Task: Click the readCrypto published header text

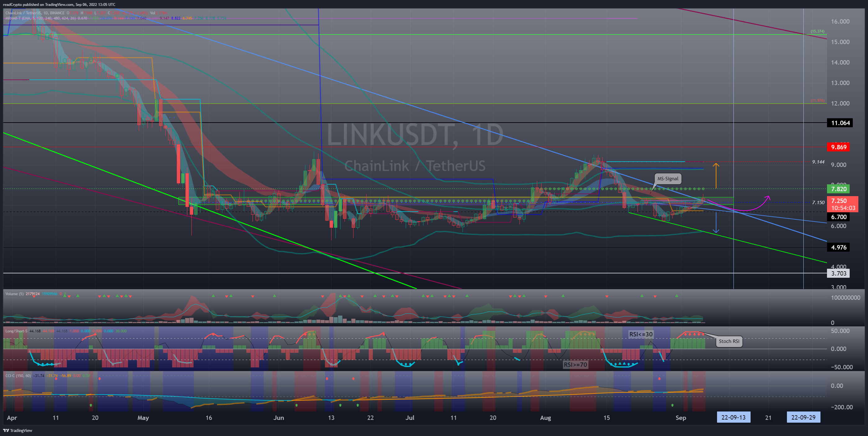Action: [x=59, y=4]
